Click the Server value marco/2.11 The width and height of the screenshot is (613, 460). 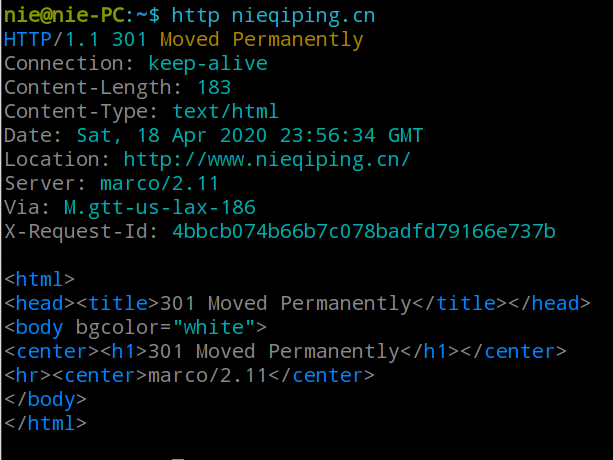click(x=159, y=184)
